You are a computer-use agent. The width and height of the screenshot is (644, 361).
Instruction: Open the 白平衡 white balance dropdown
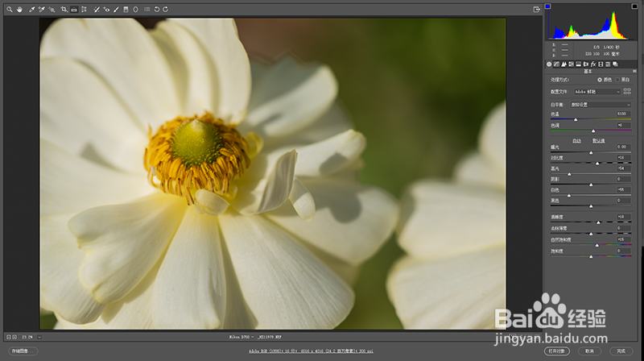click(601, 105)
